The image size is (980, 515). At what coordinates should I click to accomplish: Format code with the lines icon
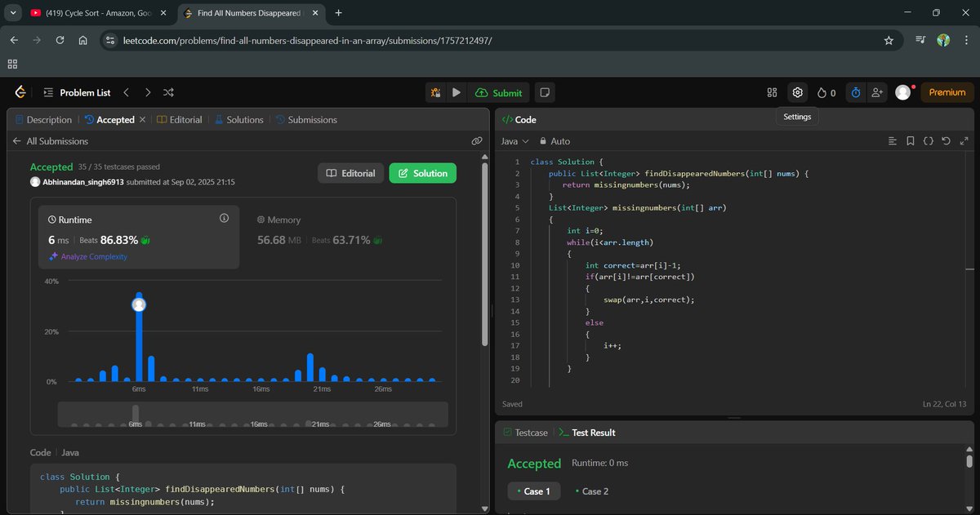click(x=893, y=141)
